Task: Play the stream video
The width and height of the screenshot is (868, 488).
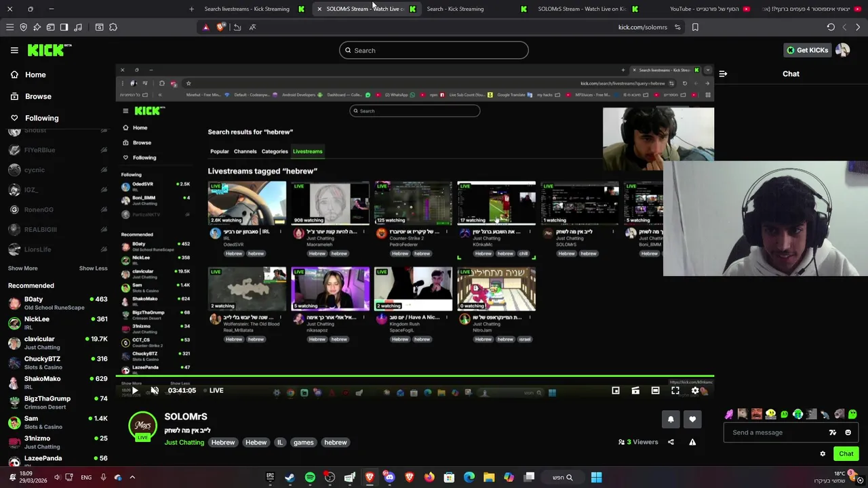Action: [x=135, y=390]
